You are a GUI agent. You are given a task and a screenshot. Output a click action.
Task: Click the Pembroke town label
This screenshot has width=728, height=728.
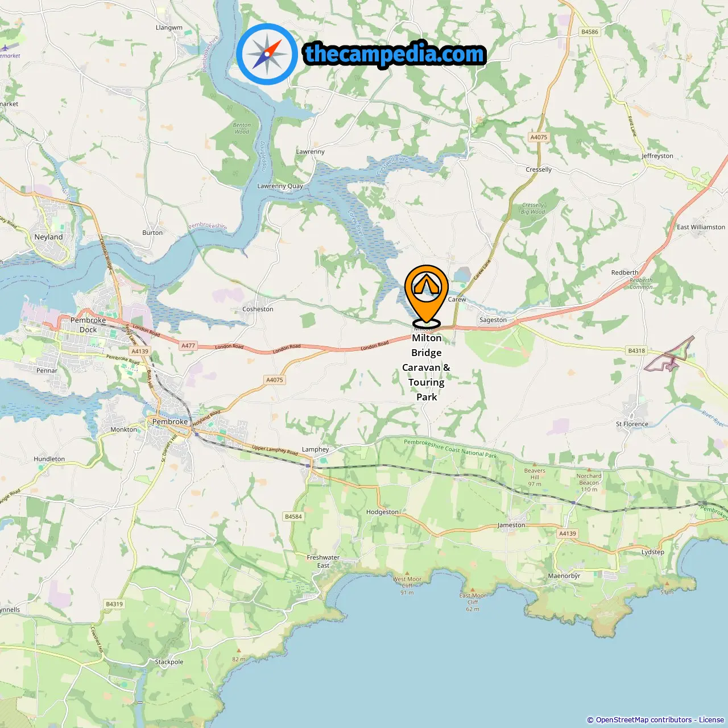click(x=170, y=421)
